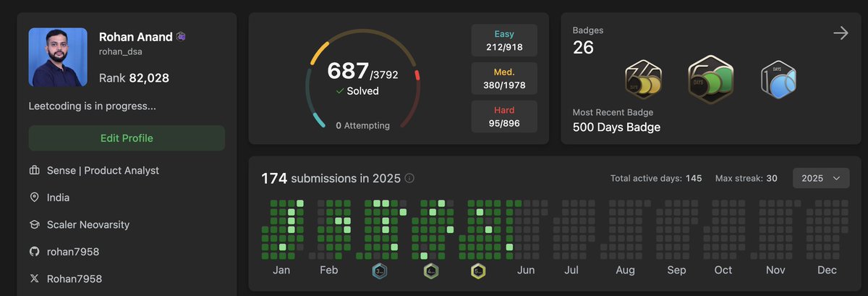Click the Sense | Product Analyst text
This screenshot has height=296, width=868.
coord(103,170)
